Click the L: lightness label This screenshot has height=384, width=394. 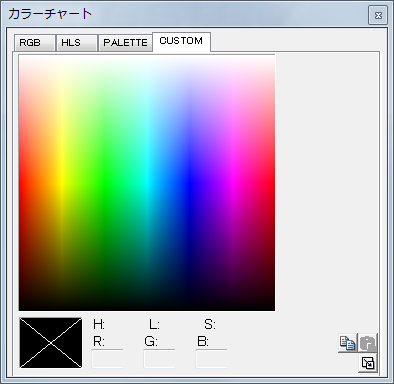tap(154, 324)
